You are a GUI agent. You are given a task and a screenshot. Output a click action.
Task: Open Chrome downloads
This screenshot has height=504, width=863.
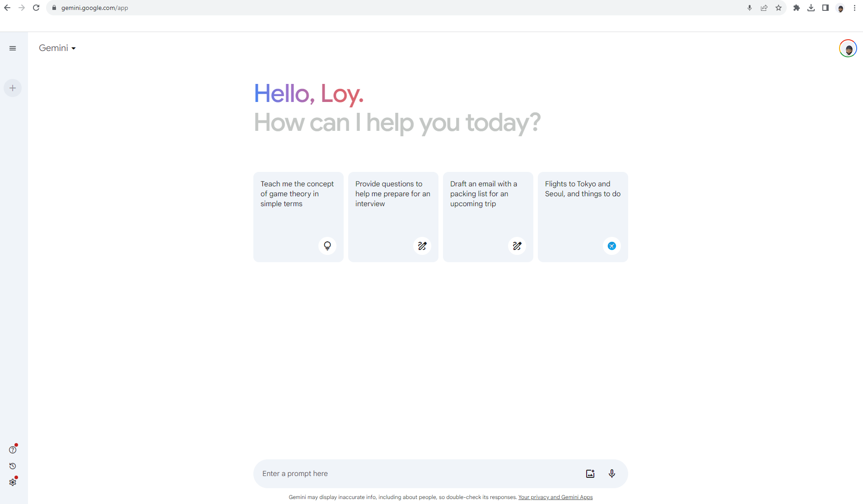(x=811, y=8)
